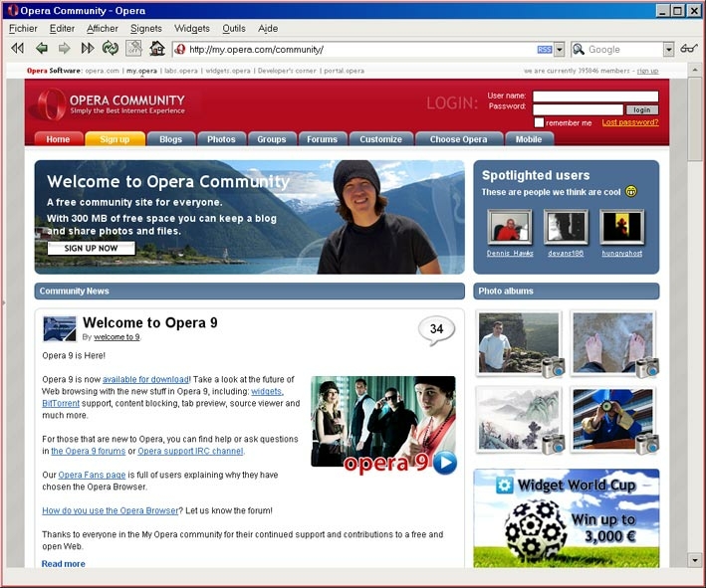Open the Opera 9 forums link
The height and width of the screenshot is (588, 706).
point(89,451)
